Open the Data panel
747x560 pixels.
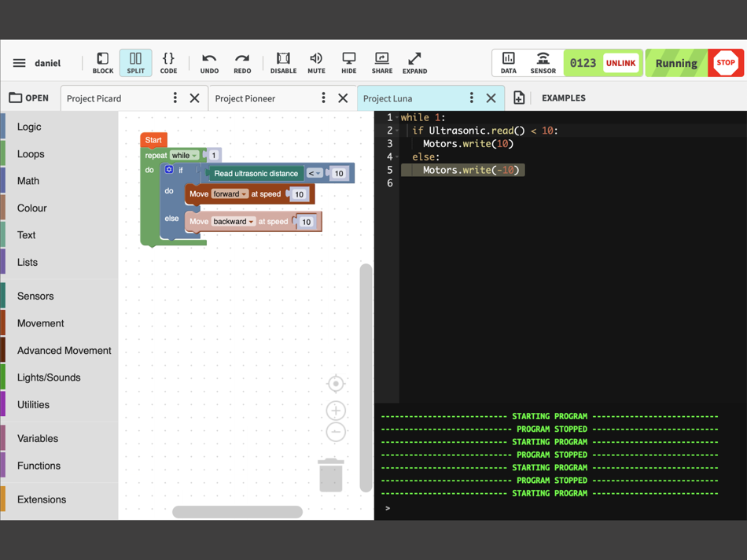508,63
